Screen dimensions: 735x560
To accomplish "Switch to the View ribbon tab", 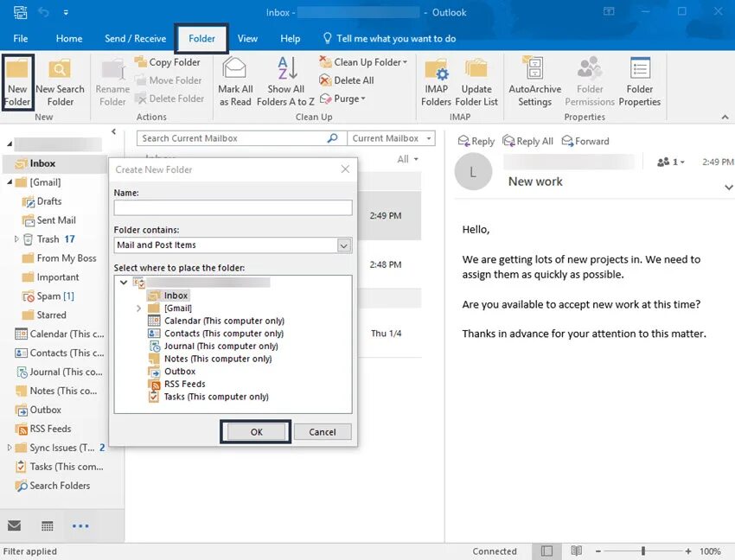I will [x=247, y=38].
